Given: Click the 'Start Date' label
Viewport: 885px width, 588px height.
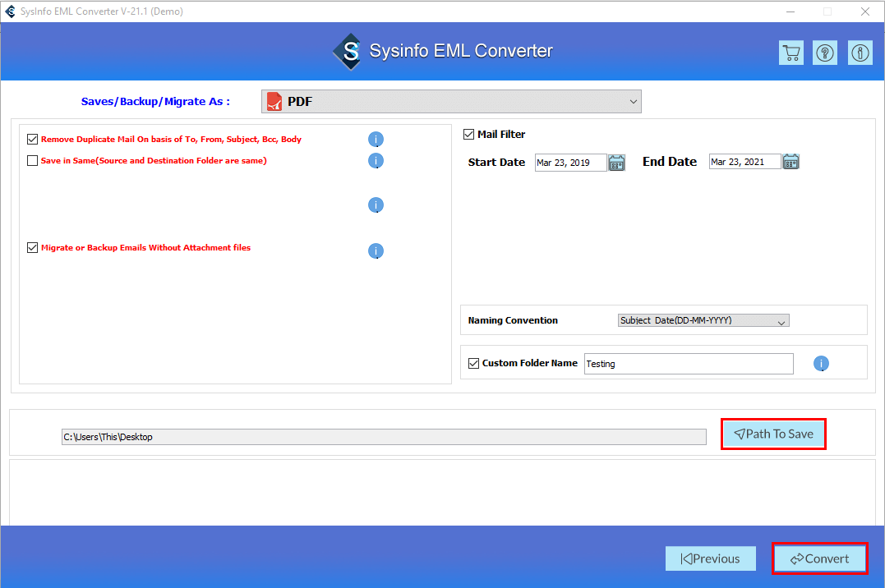Looking at the screenshot, I should pyautogui.click(x=496, y=163).
